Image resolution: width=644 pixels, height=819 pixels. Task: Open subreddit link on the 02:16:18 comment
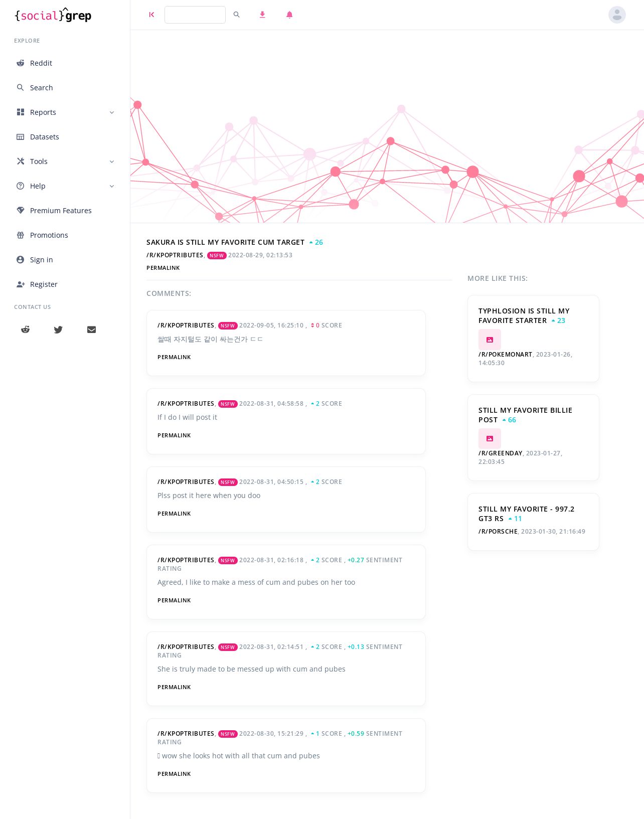coord(186,560)
